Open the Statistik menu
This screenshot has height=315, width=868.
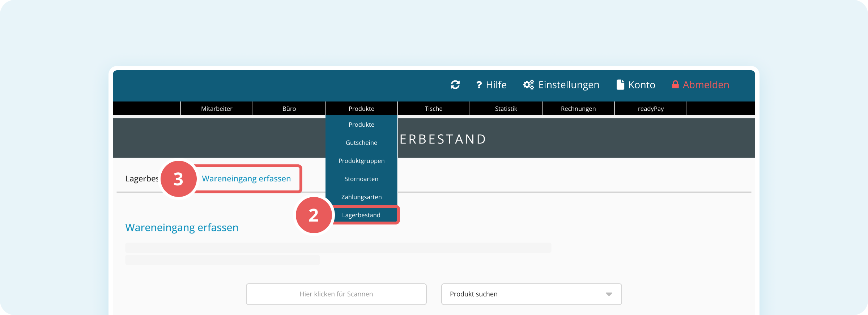pyautogui.click(x=506, y=109)
